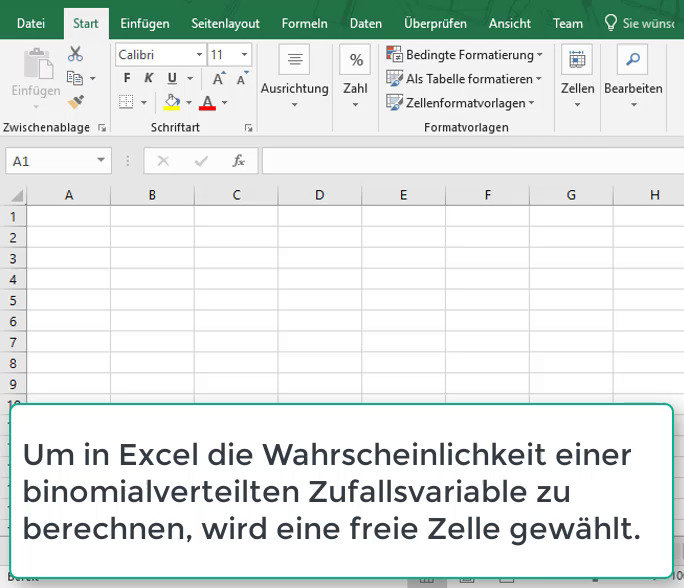The width and height of the screenshot is (684, 588).
Task: Expand the underline style dropdown arrow
Action: (x=190, y=79)
